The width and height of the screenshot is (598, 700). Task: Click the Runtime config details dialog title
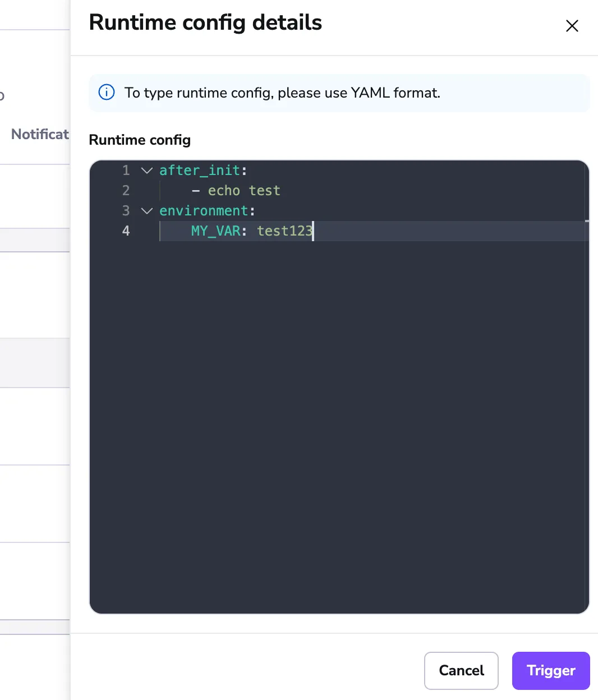[x=205, y=22]
